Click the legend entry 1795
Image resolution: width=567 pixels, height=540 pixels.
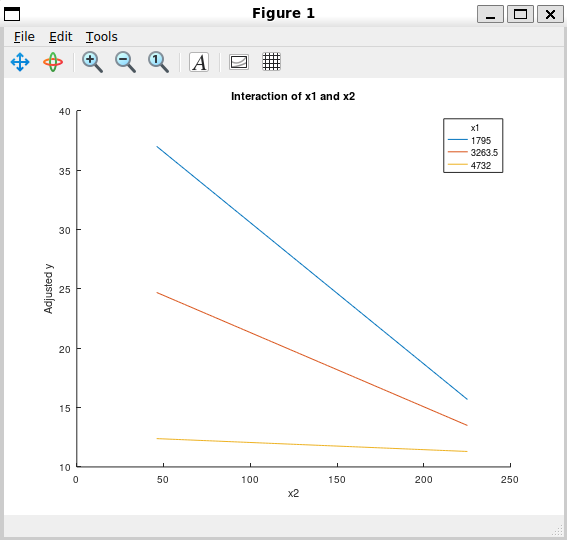click(x=481, y=140)
